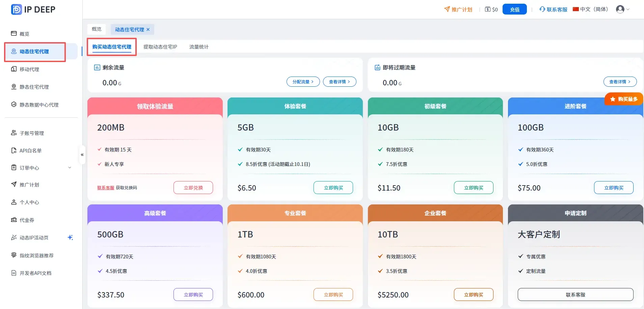This screenshot has height=309, width=644.
Task: Open 静态住宅代理 in the sidebar
Action: [x=34, y=87]
